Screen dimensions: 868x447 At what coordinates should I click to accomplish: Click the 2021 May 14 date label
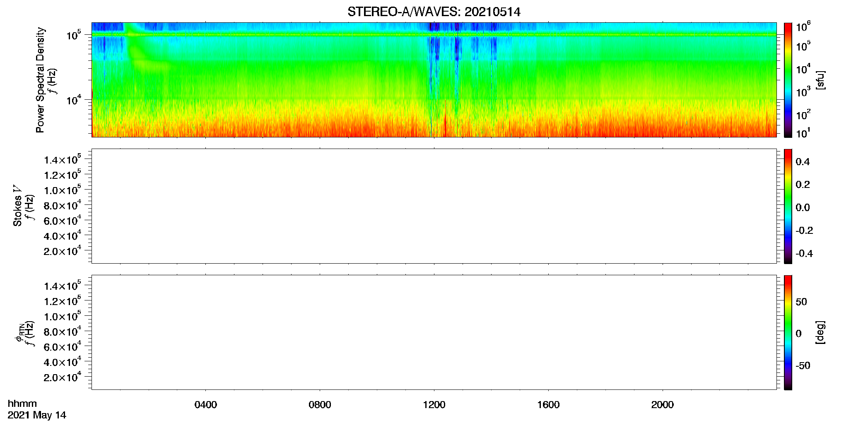pos(37,415)
